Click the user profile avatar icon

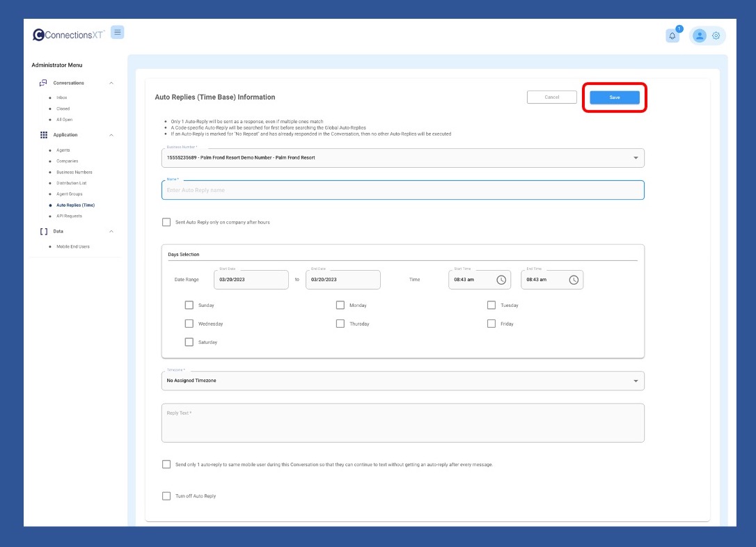[x=700, y=35]
